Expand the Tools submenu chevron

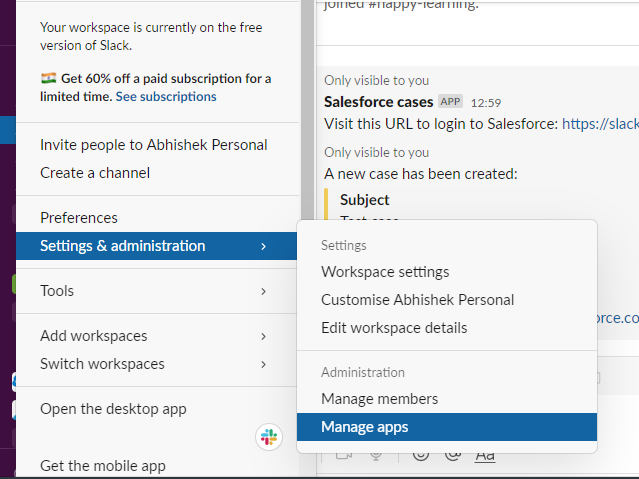pos(264,291)
